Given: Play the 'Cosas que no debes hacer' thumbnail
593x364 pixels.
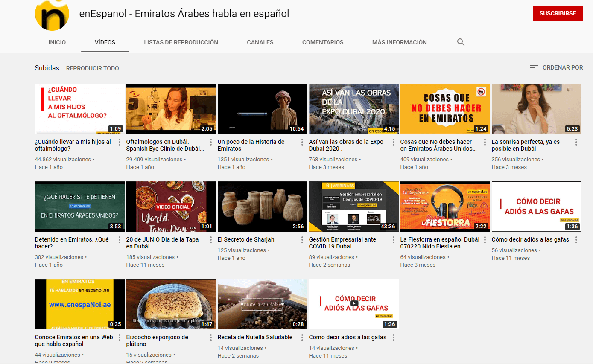Looking at the screenshot, I should [445, 109].
